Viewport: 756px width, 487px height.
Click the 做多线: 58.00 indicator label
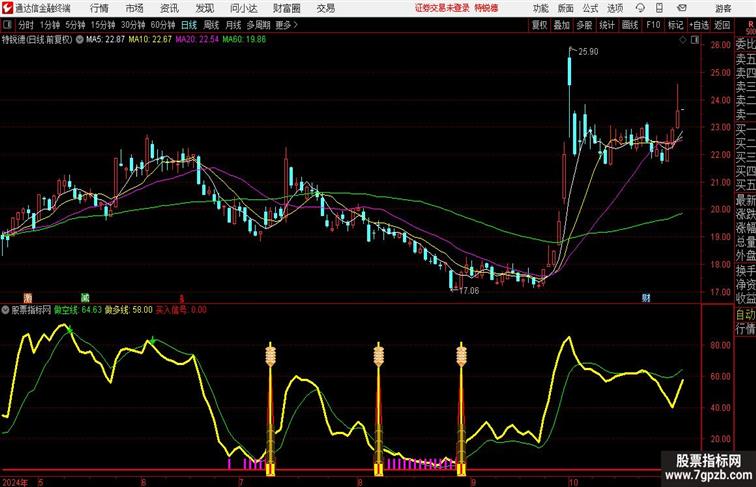pos(129,310)
